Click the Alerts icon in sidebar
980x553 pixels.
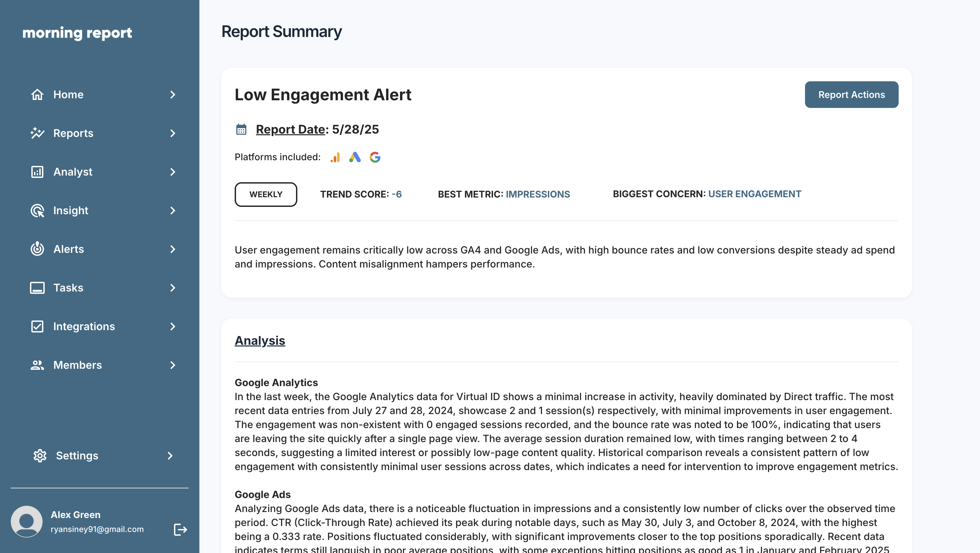(37, 249)
